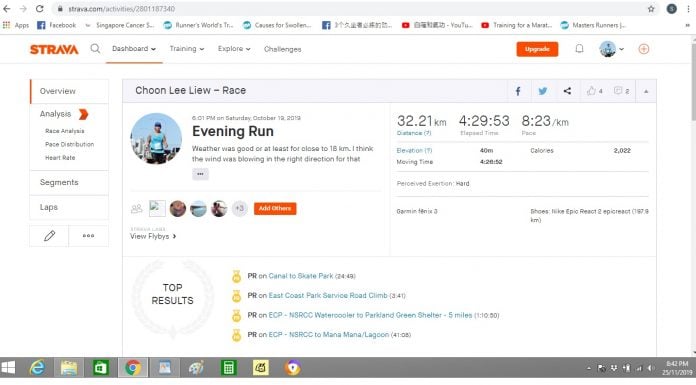Click the volume icon in system tray

click(650, 368)
